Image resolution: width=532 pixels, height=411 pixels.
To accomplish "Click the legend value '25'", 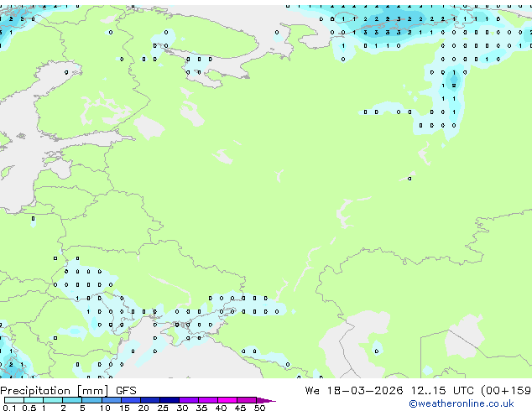I will click(x=163, y=408).
